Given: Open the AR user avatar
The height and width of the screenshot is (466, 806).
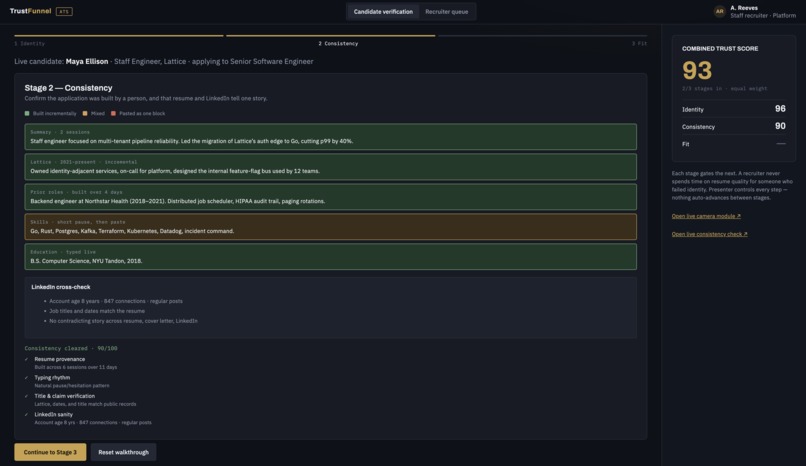Looking at the screenshot, I should (720, 11).
